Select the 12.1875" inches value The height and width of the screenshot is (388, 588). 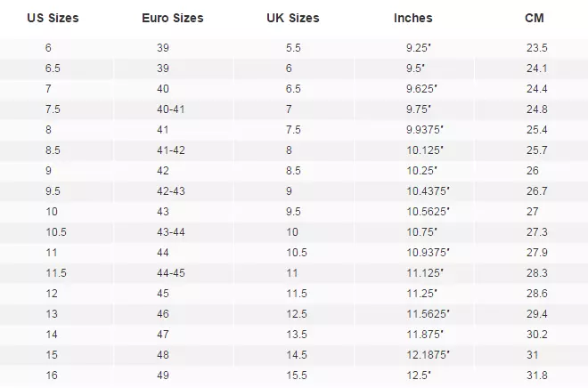[x=428, y=355]
